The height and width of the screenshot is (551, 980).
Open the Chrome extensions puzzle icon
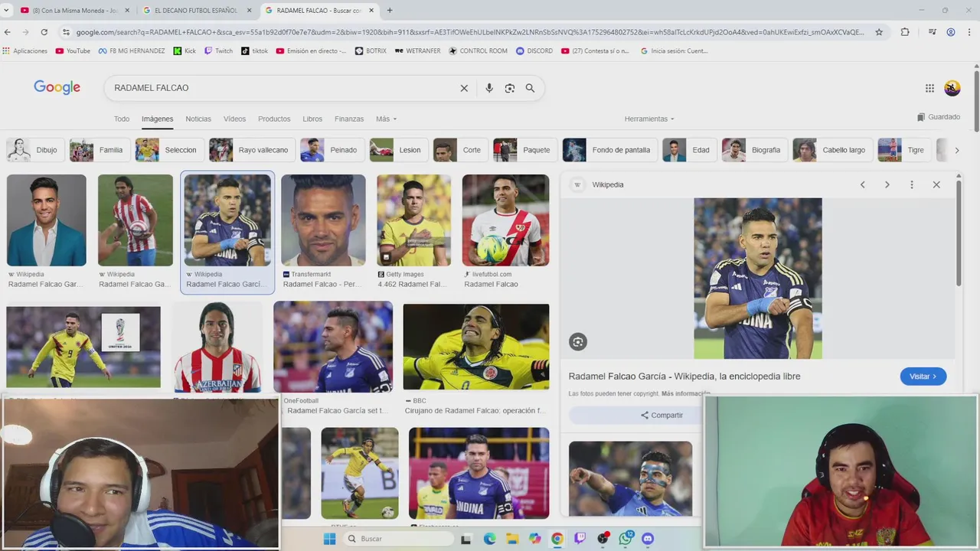point(905,32)
